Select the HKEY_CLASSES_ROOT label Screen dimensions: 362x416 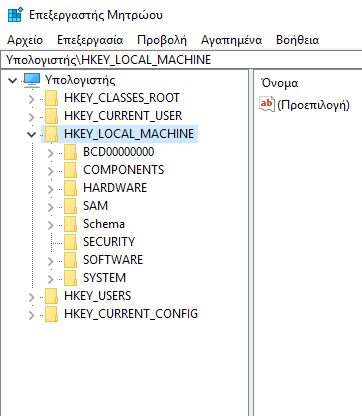point(122,98)
